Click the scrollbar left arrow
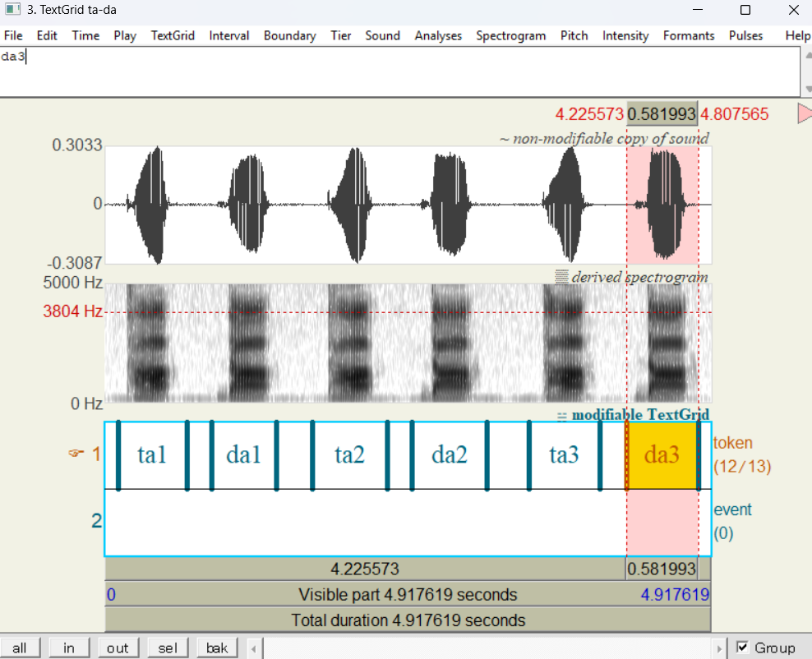Image resolution: width=812 pixels, height=659 pixels. point(254,648)
